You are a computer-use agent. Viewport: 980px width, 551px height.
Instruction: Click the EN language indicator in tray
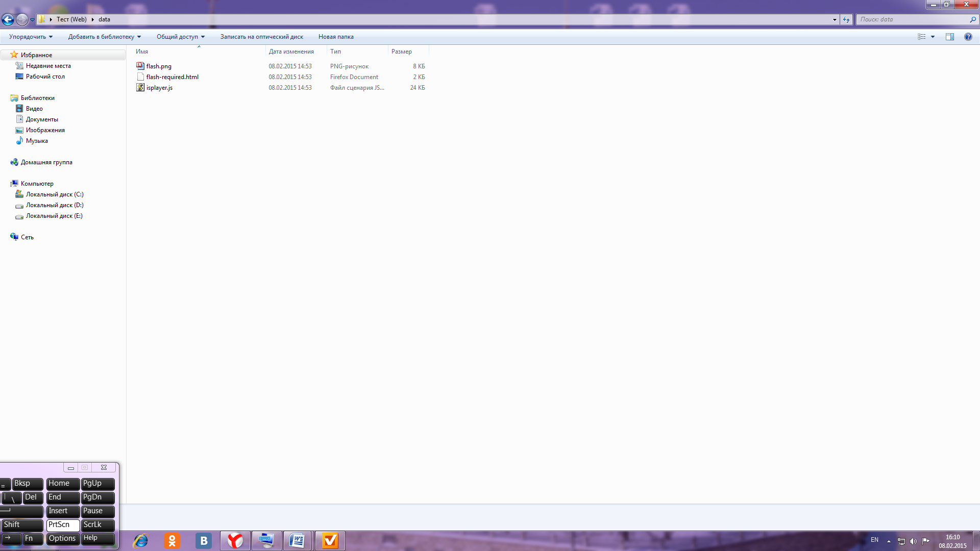(874, 540)
